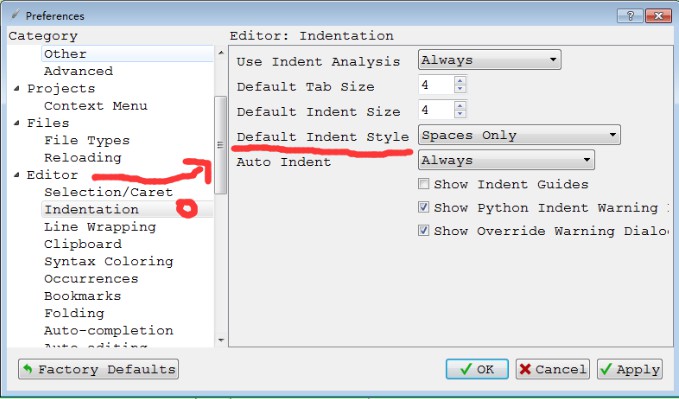The height and width of the screenshot is (399, 679).
Task: Select the Editor category
Action: click(x=52, y=175)
